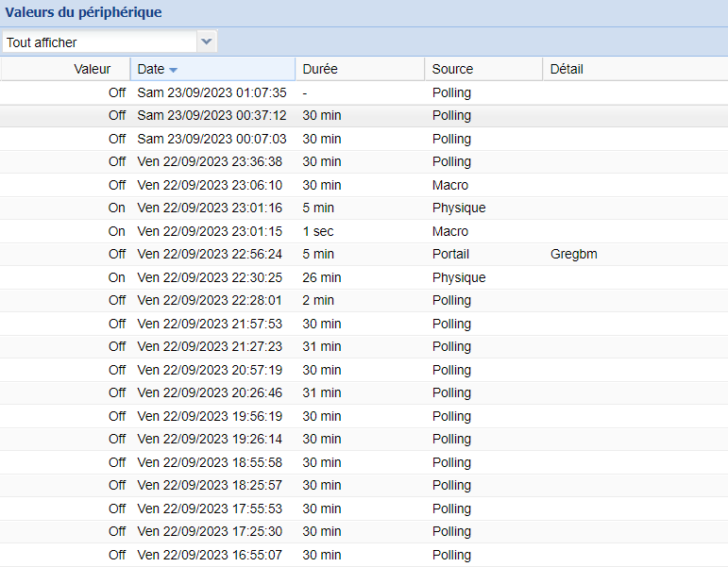Screen dimensions: 728x567
Task: Select date Ven 22/09/2023 22:30:25
Action: pyautogui.click(x=210, y=277)
